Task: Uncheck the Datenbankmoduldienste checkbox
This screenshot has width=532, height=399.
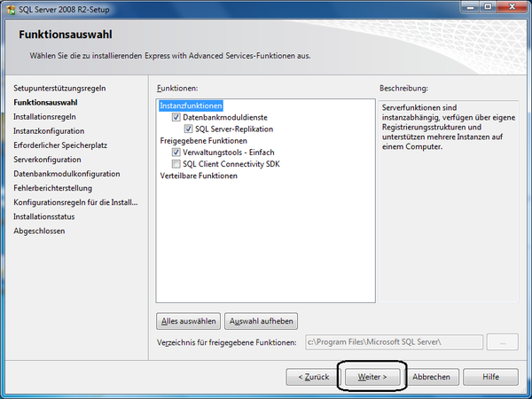Action: point(176,117)
